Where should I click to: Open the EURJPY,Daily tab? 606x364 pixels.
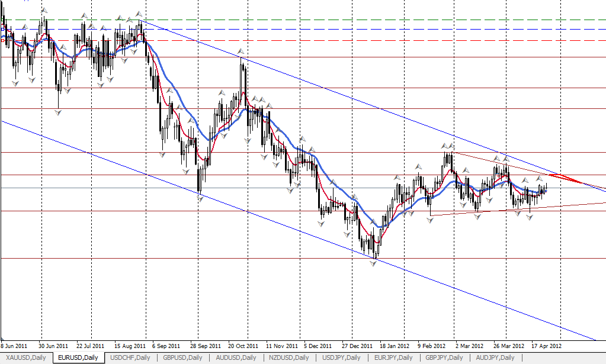[394, 358]
